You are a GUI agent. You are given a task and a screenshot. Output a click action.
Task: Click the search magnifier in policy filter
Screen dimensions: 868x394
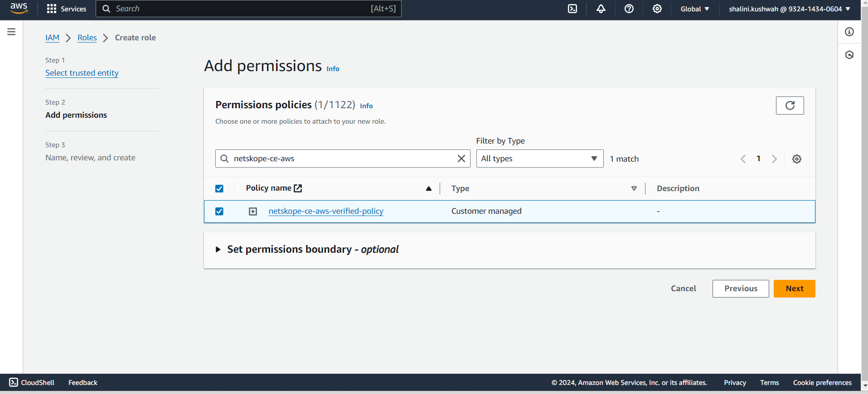224,159
